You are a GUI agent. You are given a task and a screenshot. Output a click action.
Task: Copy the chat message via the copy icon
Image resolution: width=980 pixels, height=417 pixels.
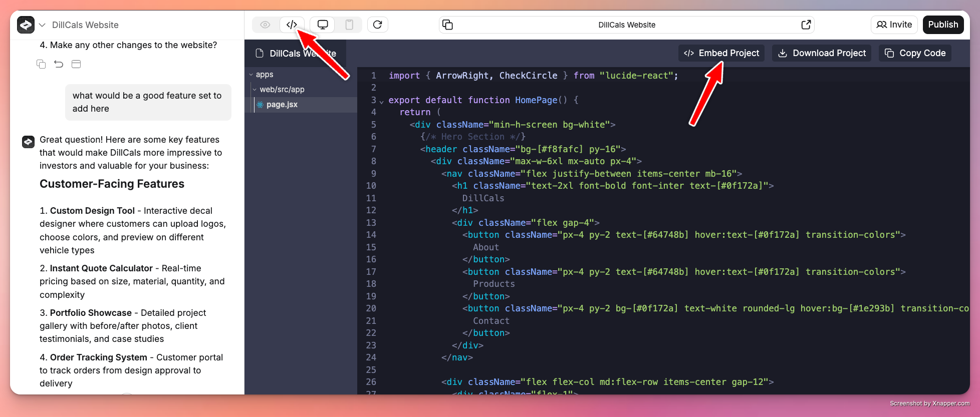[41, 64]
